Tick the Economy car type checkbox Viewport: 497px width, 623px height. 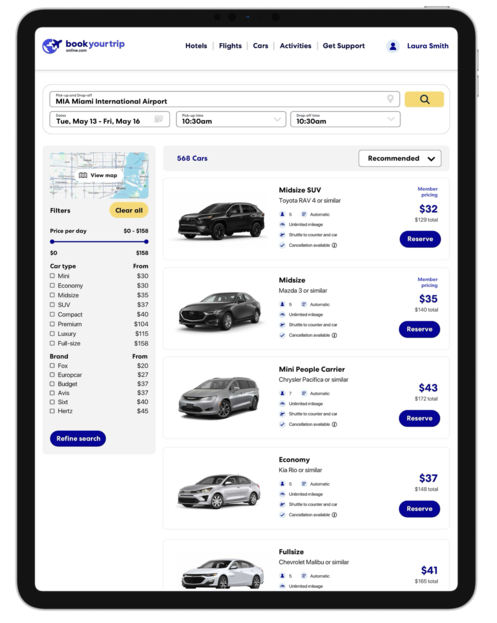52,285
